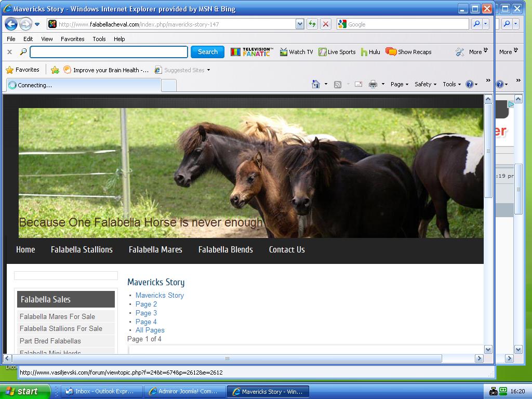Click Add to Favorites Bar icon
Screen dimensions: 532x399
55,70
